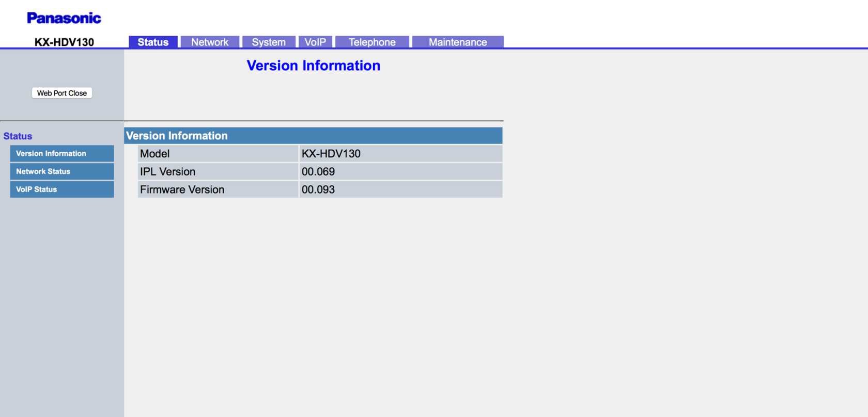Open Network Status in the sidebar
The height and width of the screenshot is (417, 868).
(62, 171)
